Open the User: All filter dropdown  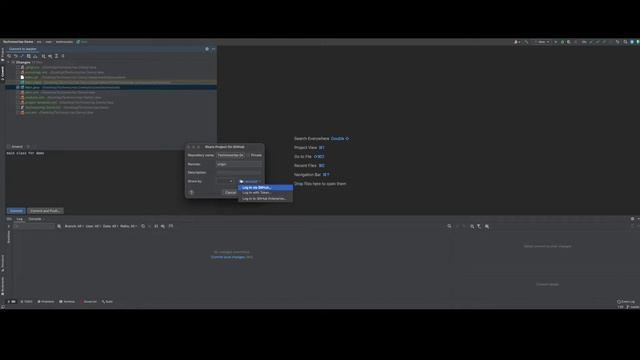[x=93, y=226]
